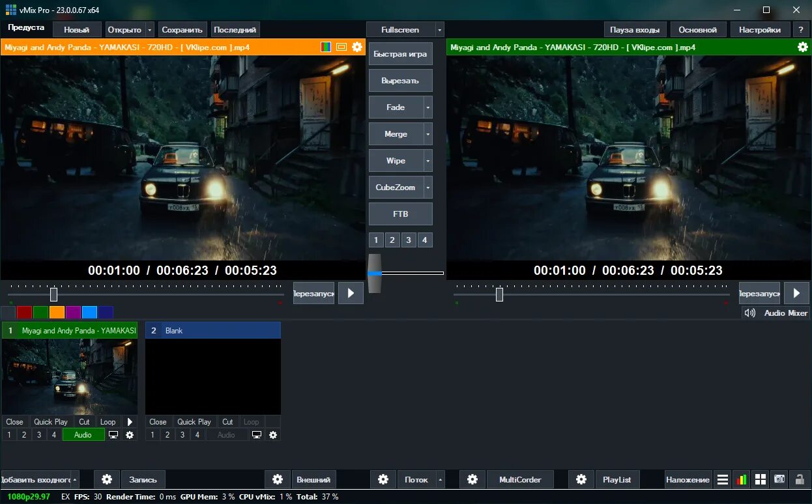Click the list view icon in bottom bar
The height and width of the screenshot is (504, 812).
click(x=723, y=479)
